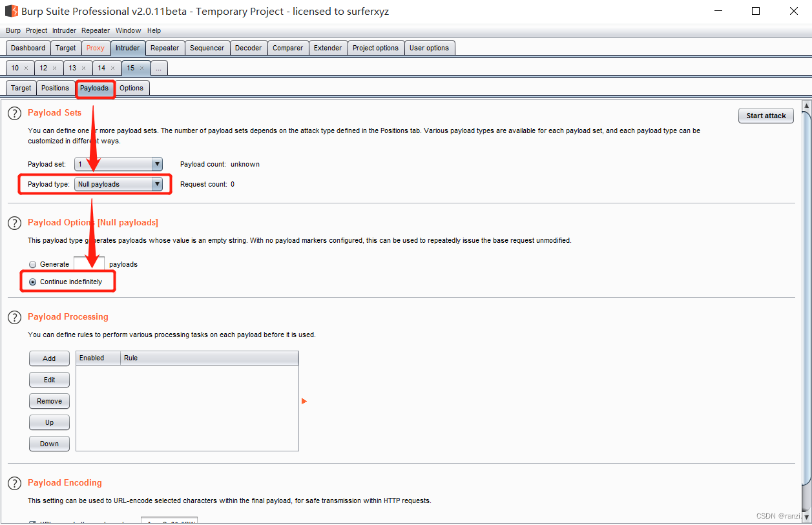Select the Generate payloads radio button

[33, 264]
